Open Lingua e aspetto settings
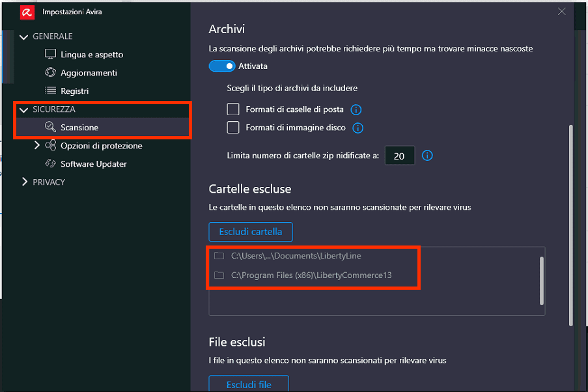The image size is (588, 392). tap(92, 55)
